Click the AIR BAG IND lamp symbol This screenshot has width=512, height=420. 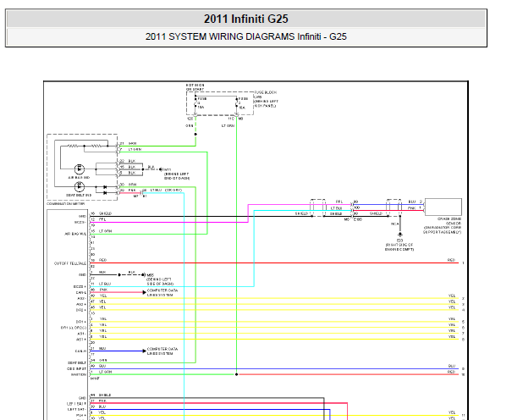click(x=80, y=169)
